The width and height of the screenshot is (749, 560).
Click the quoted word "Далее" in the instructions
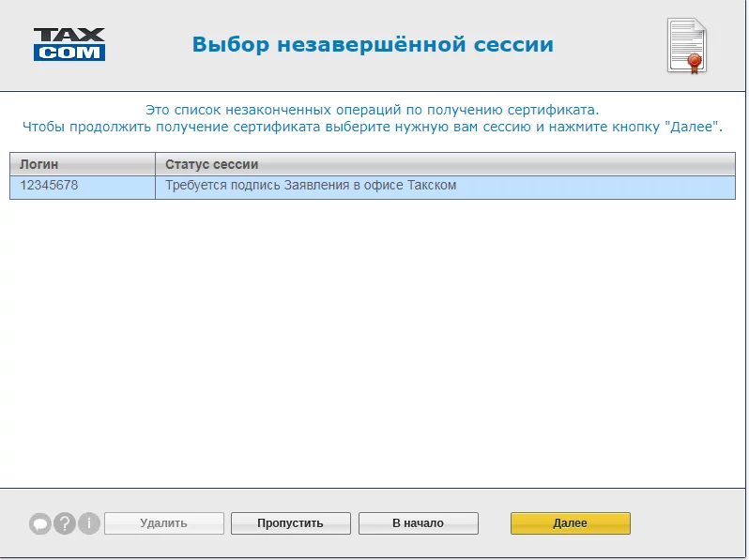[692, 126]
